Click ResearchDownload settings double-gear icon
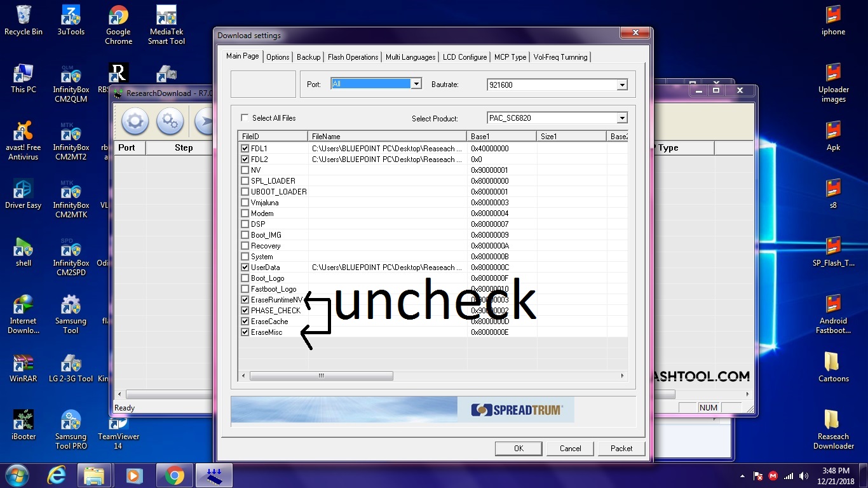 coord(170,121)
